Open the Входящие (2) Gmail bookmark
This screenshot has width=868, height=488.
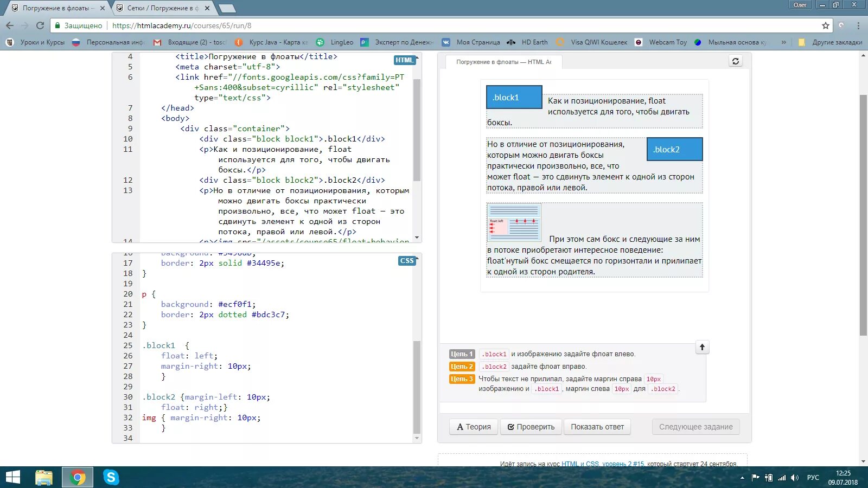(x=190, y=42)
